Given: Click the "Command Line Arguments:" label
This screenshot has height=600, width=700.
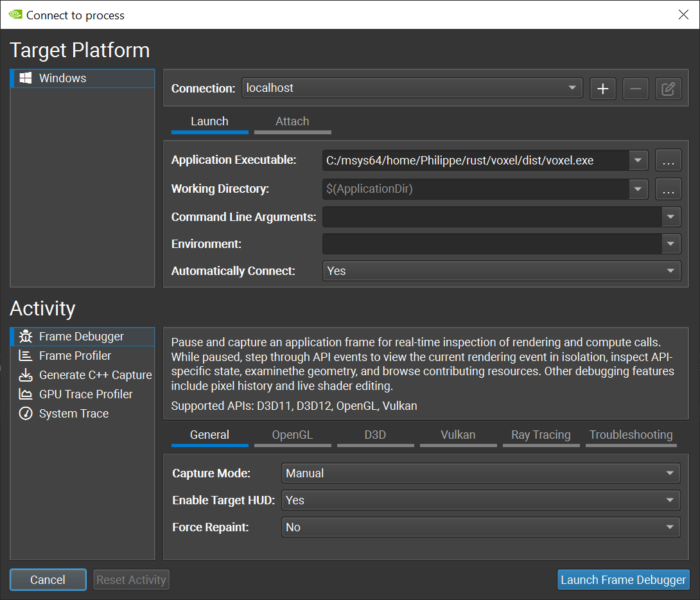Looking at the screenshot, I should (x=244, y=217).
